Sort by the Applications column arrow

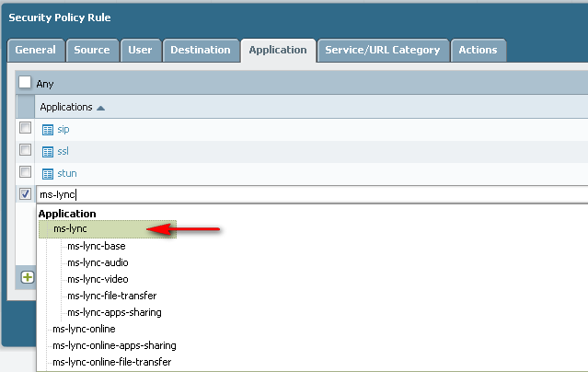point(100,108)
